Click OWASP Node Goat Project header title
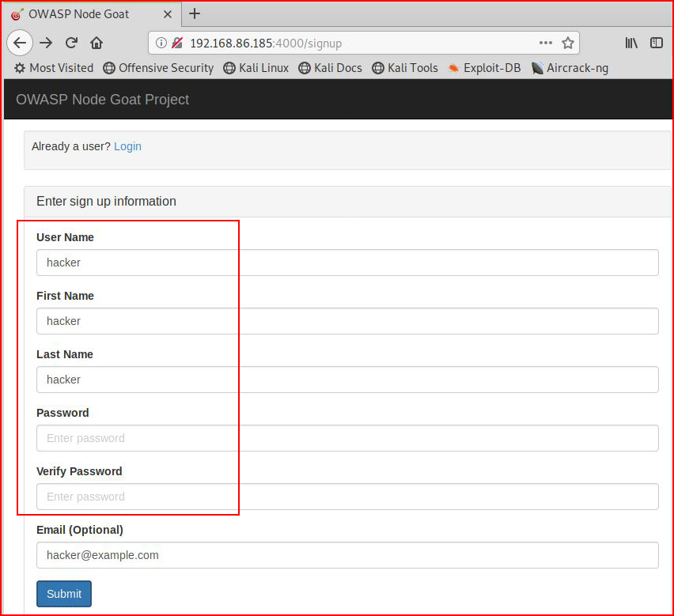674x616 pixels. pyautogui.click(x=102, y=100)
